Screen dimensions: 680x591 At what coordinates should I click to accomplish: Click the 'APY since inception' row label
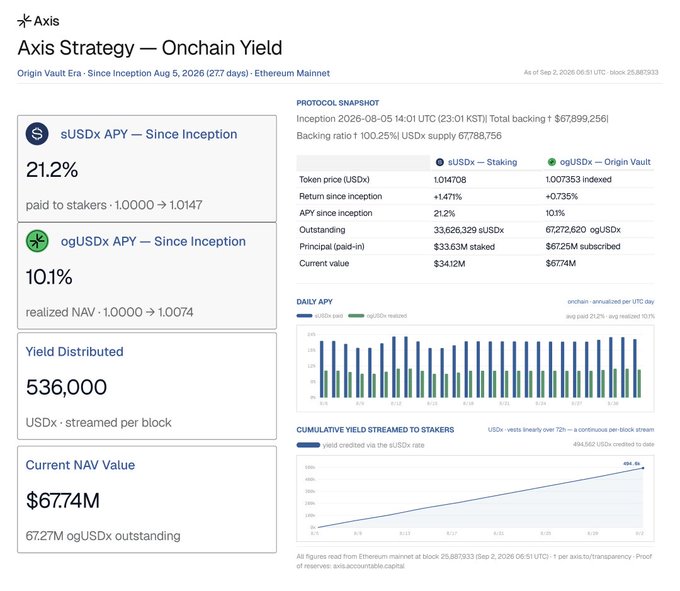pos(336,213)
